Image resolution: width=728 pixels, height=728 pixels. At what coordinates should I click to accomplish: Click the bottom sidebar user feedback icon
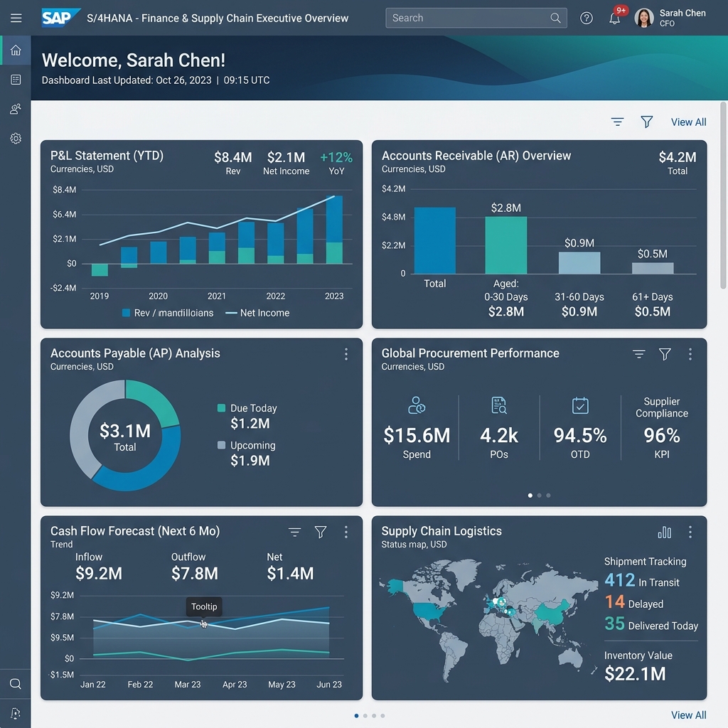(16, 713)
